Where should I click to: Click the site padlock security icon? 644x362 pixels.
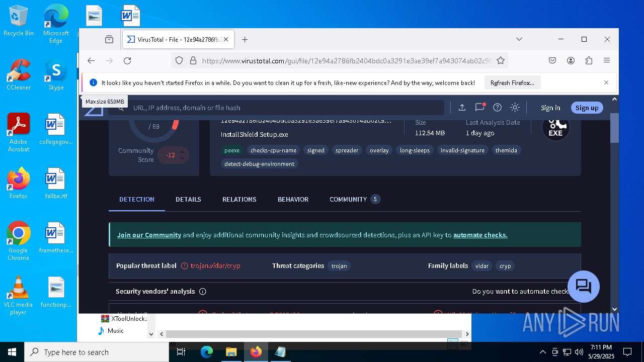(193, 61)
